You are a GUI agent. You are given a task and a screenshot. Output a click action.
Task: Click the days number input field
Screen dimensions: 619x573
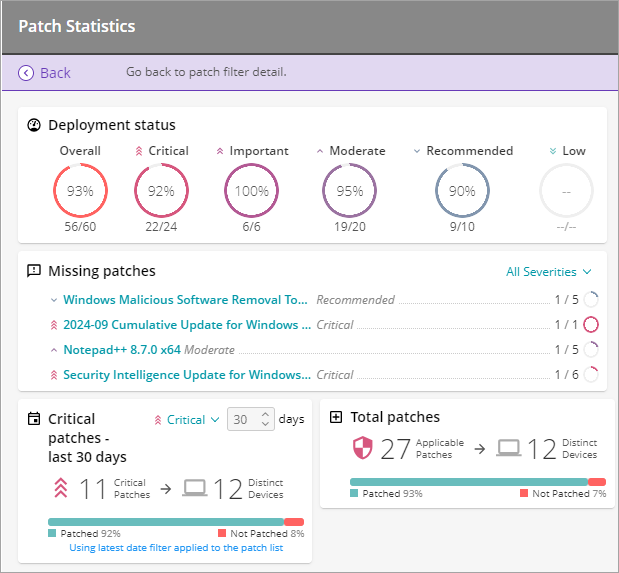(242, 420)
